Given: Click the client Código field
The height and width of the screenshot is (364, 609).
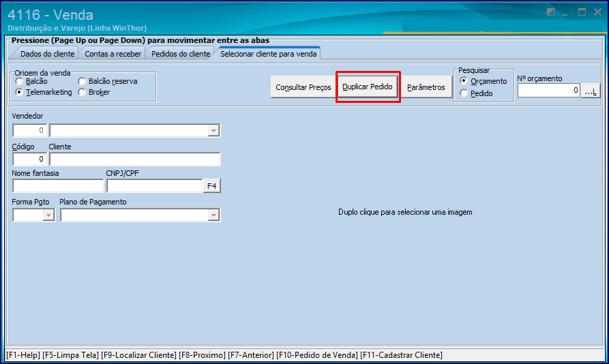Looking at the screenshot, I should click(30, 159).
